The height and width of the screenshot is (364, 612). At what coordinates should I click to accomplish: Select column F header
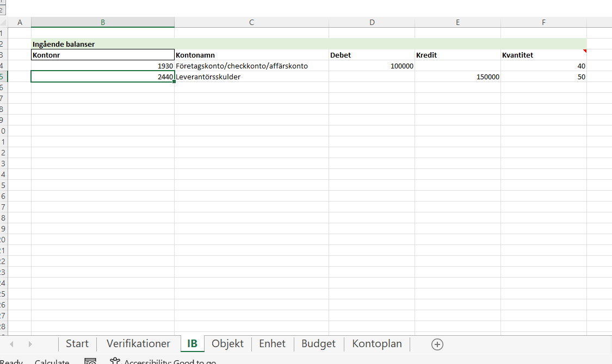click(543, 22)
